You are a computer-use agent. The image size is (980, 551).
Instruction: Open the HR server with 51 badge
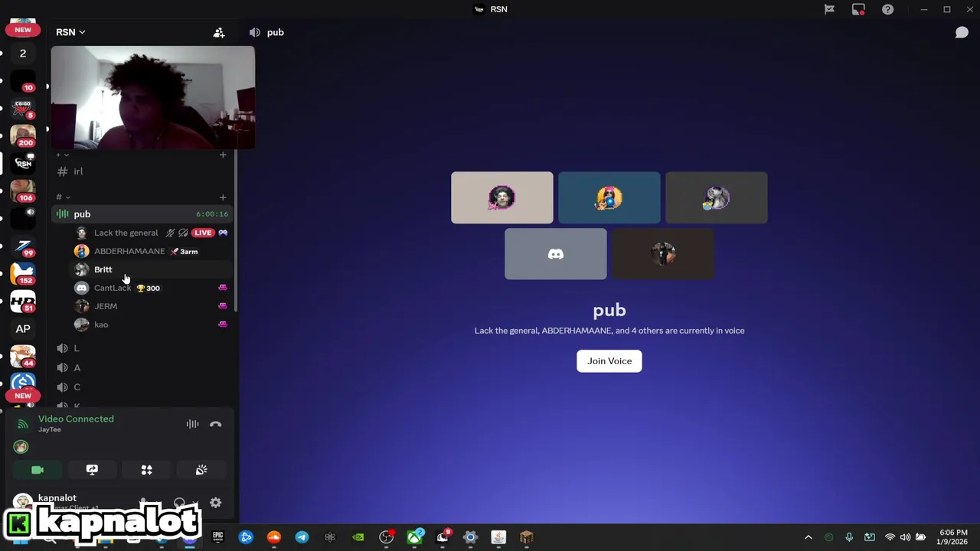23,302
